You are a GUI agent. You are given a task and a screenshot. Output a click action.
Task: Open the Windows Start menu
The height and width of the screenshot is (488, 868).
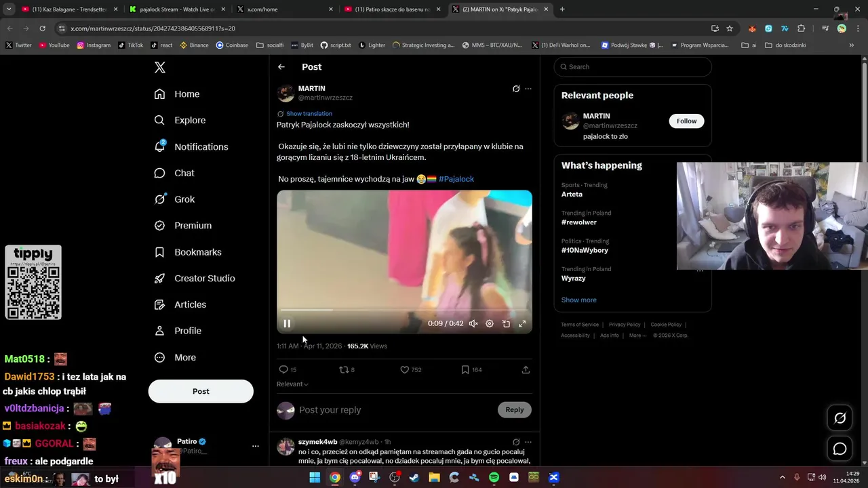point(315,477)
